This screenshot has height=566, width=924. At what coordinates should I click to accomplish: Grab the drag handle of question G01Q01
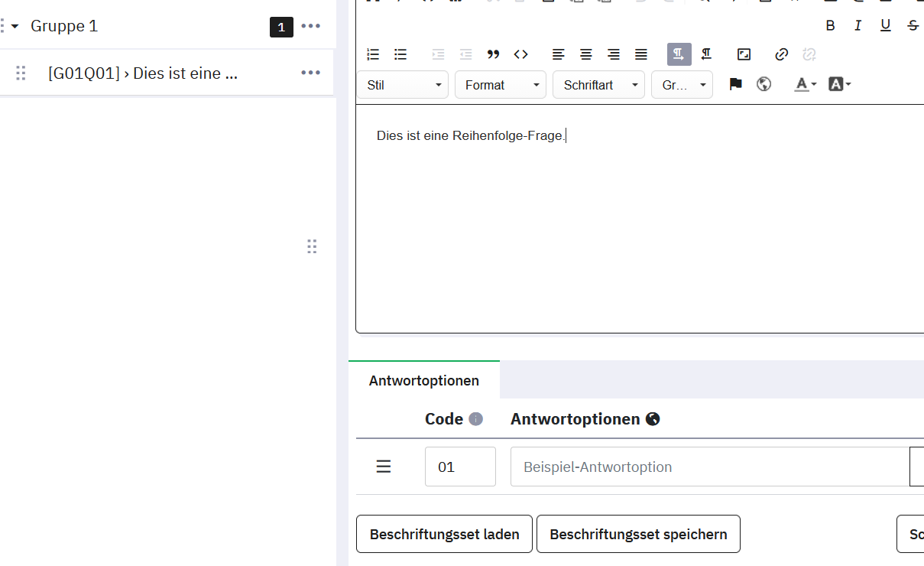(x=21, y=73)
